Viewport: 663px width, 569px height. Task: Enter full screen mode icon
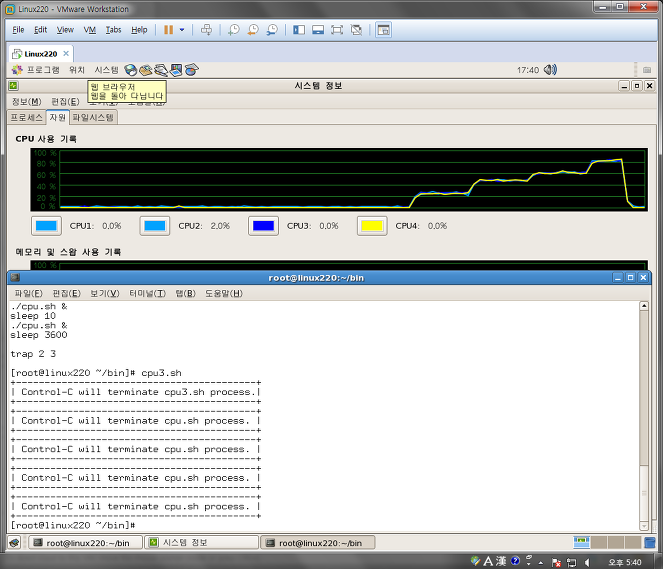point(337,30)
